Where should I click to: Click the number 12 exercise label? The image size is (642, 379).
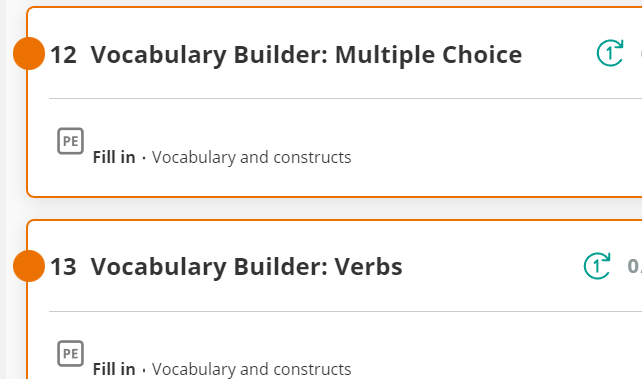pyautogui.click(x=63, y=55)
